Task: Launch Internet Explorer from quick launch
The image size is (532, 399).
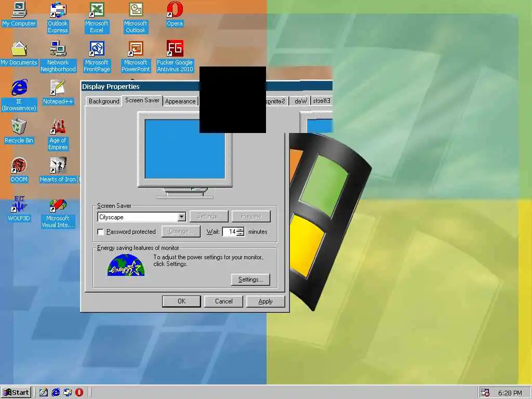Action: pos(56,393)
